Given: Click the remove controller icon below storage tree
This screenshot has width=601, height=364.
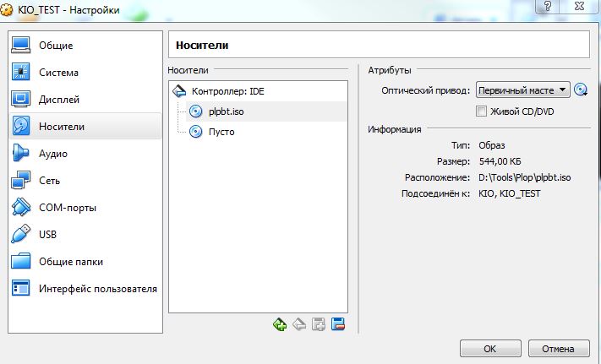Looking at the screenshot, I should [299, 323].
